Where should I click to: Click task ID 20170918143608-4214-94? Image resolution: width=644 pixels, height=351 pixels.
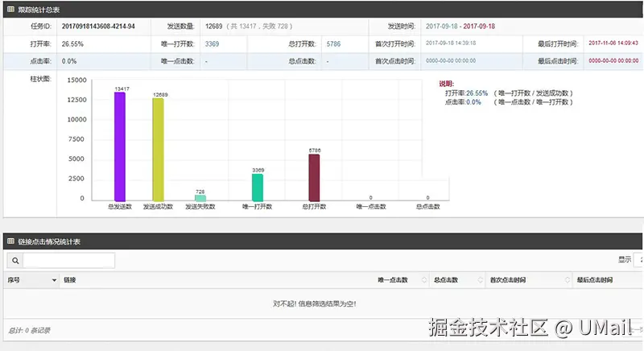pos(98,27)
